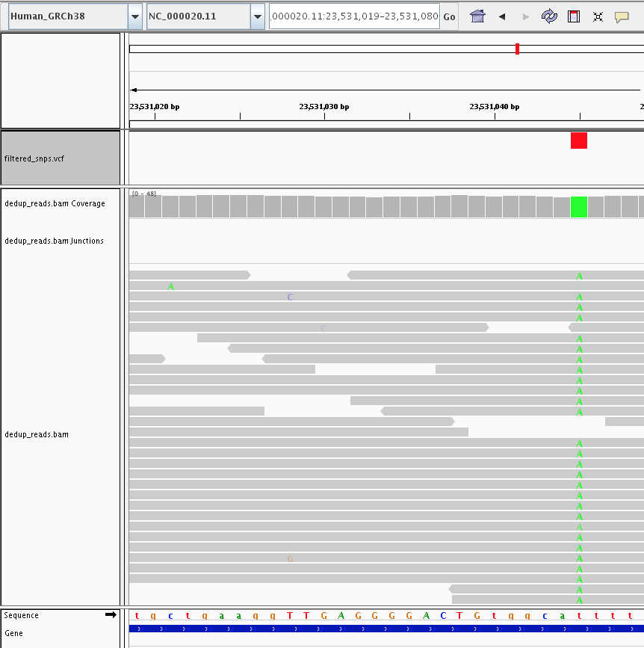Viewport: 644px width, 648px height.
Task: Refresh the view with the reload icon
Action: (550, 16)
